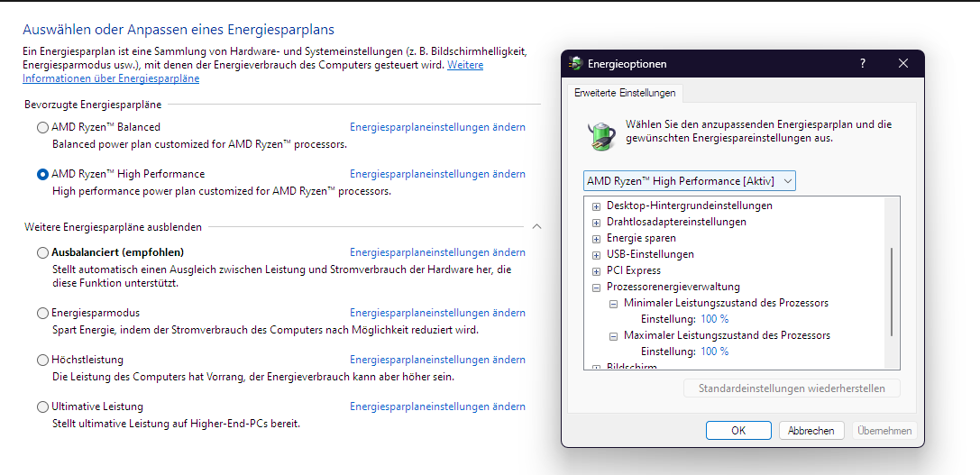Screen dimensions: 980x475
Task: Expand the Bildschirm tree node
Action: [596, 368]
